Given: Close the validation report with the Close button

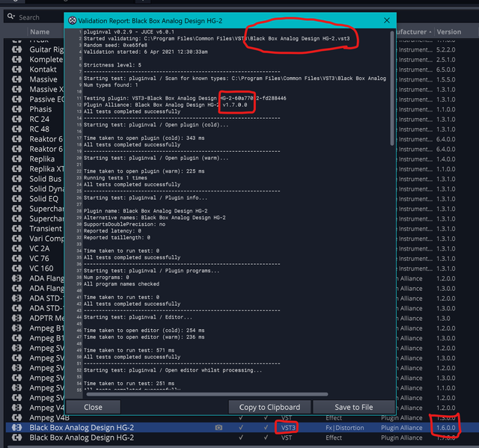Looking at the screenshot, I should click(x=93, y=407).
